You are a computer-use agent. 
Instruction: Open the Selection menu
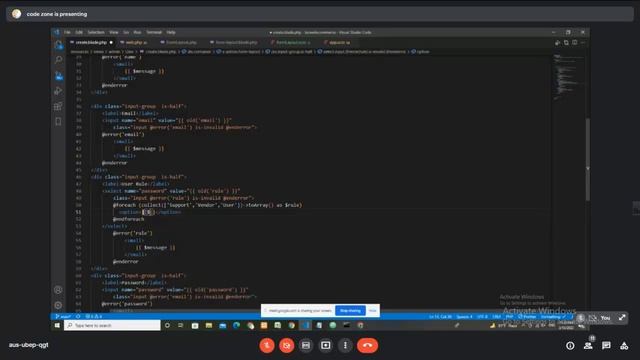tap(96, 32)
